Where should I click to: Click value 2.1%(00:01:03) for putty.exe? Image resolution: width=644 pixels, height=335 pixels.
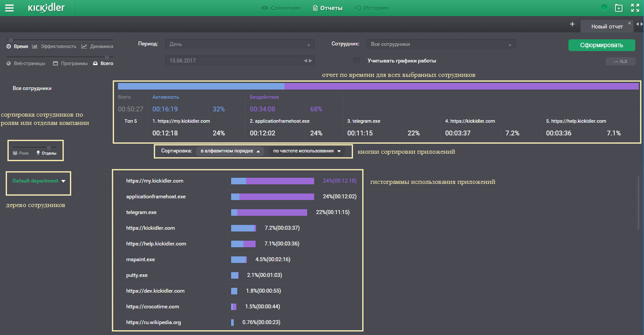(264, 275)
